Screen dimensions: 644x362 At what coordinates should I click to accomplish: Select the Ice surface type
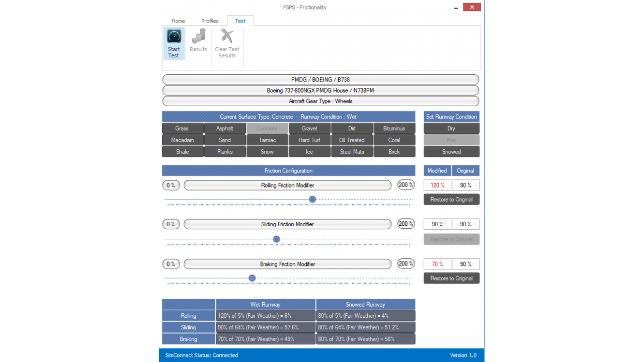coord(309,151)
